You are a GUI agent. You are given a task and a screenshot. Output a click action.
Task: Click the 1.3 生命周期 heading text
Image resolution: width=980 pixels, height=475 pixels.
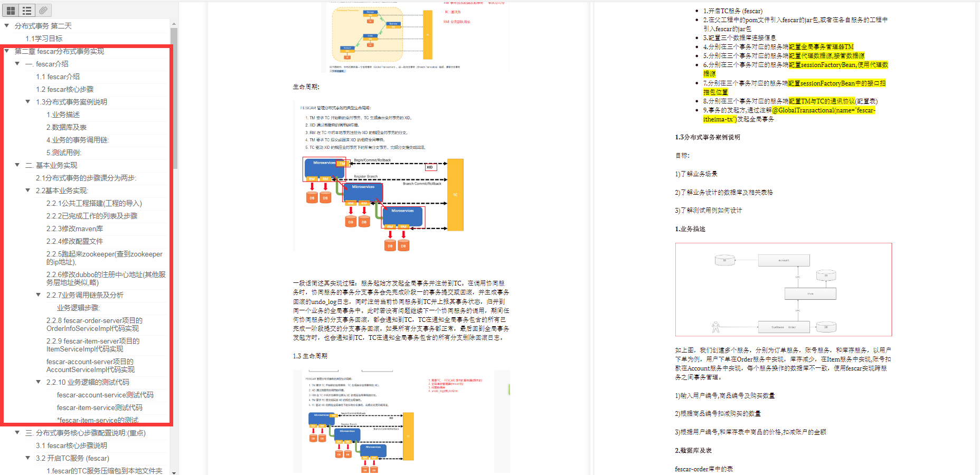[310, 356]
